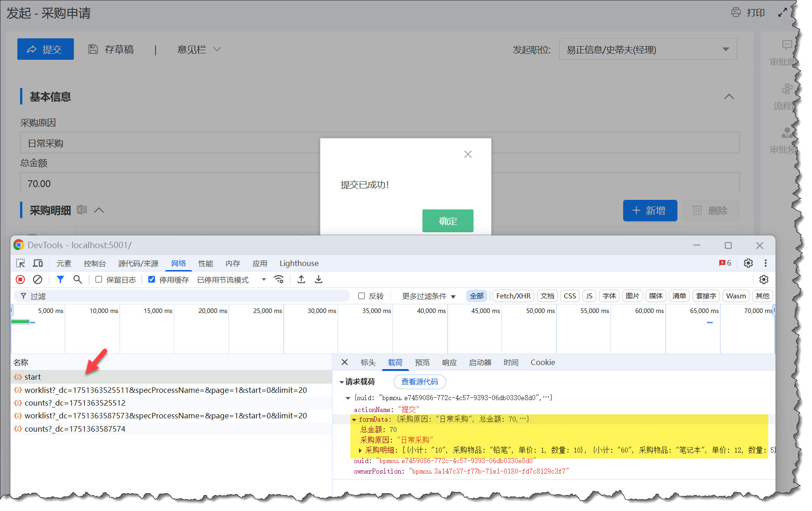Enable the 保留日志 checkbox
Viewport: 812px width, 511px height.
[x=99, y=280]
